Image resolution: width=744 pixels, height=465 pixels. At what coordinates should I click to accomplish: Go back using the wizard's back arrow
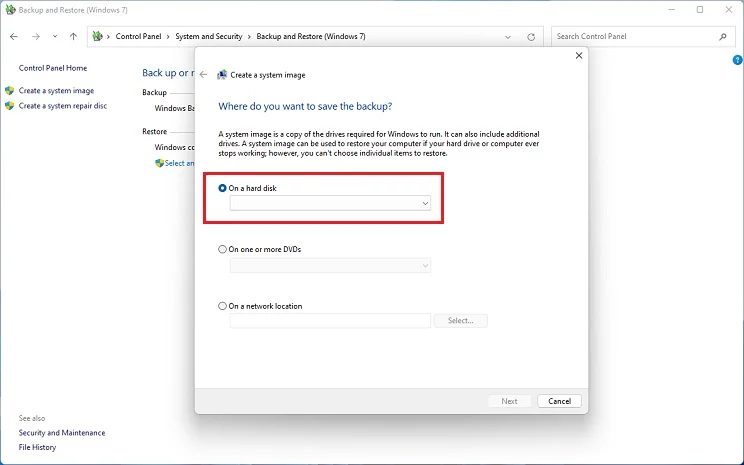click(x=204, y=74)
